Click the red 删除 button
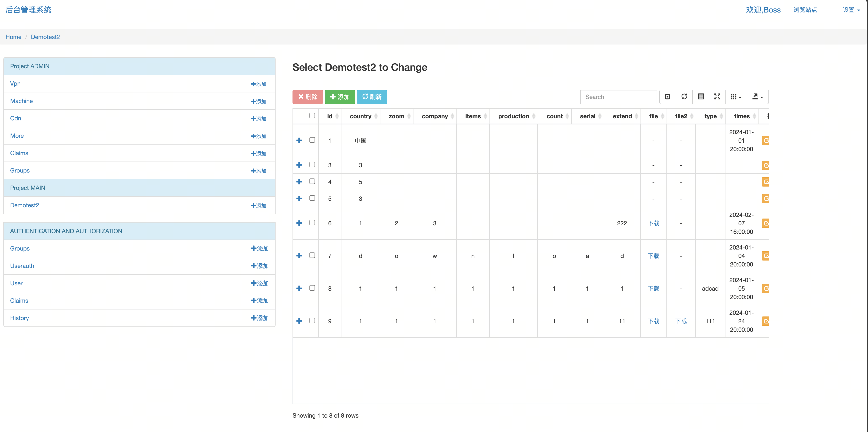The image size is (868, 432). click(308, 97)
